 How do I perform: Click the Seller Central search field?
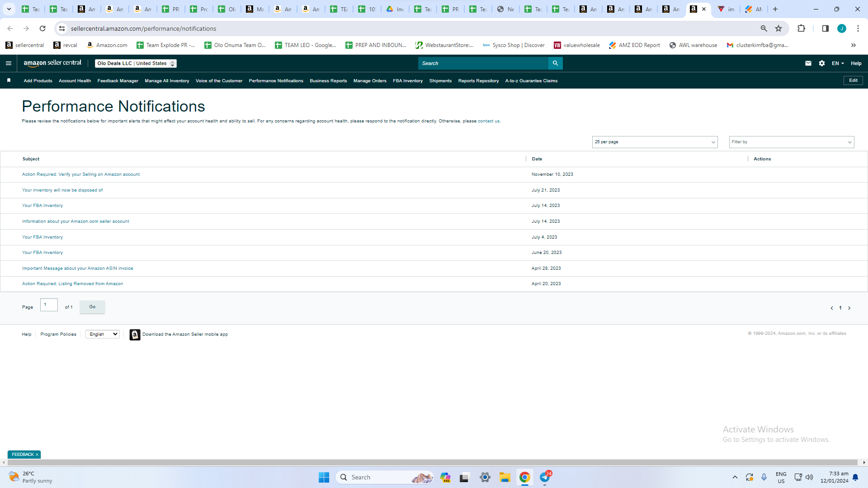click(483, 63)
